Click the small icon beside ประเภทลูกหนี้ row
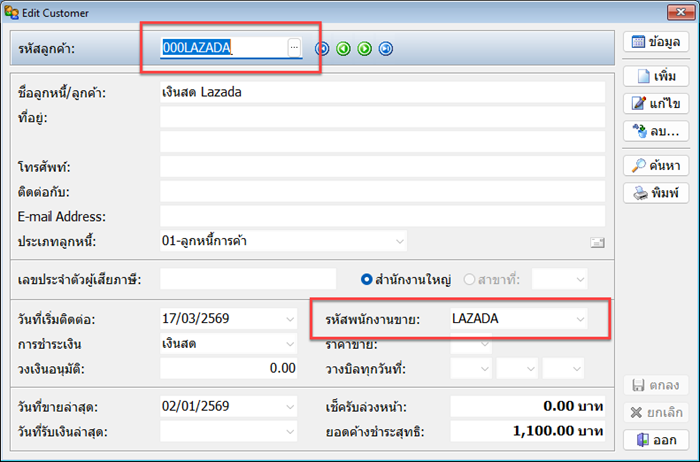 (x=597, y=242)
